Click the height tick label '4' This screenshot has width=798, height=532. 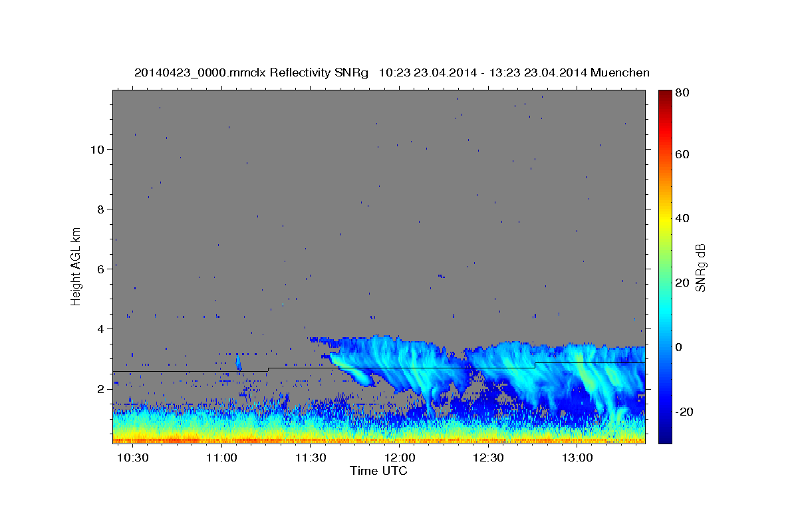click(100, 329)
